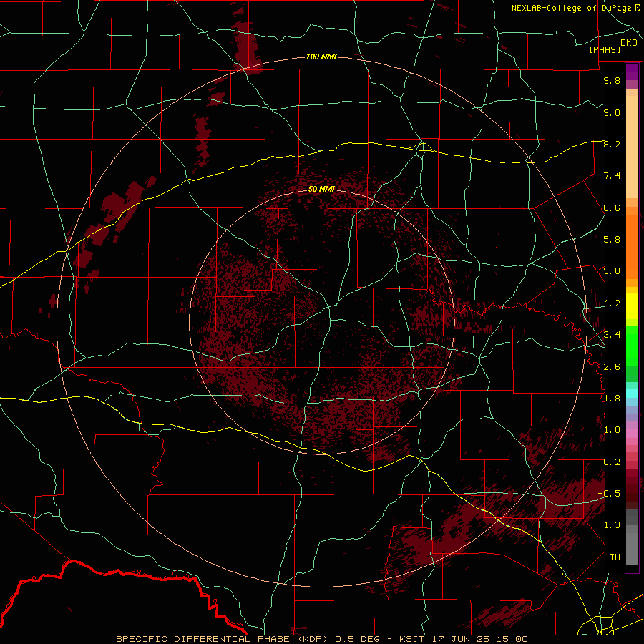644x644 pixels.
Task: Click the 4.2 scale value
Action: (x=612, y=303)
